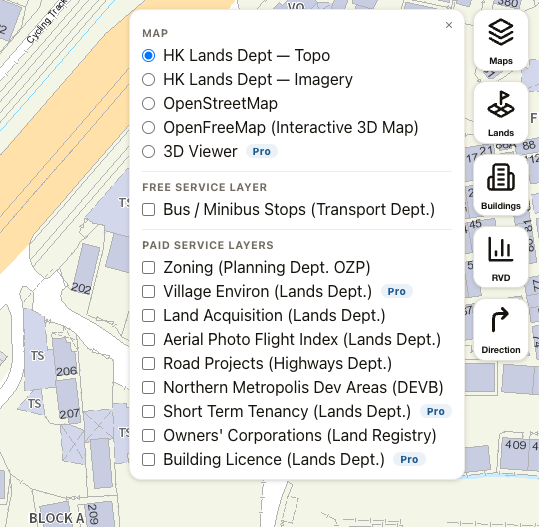This screenshot has height=527, width=539.
Task: Select OpenStreetMap basemap radio
Action: point(148,103)
